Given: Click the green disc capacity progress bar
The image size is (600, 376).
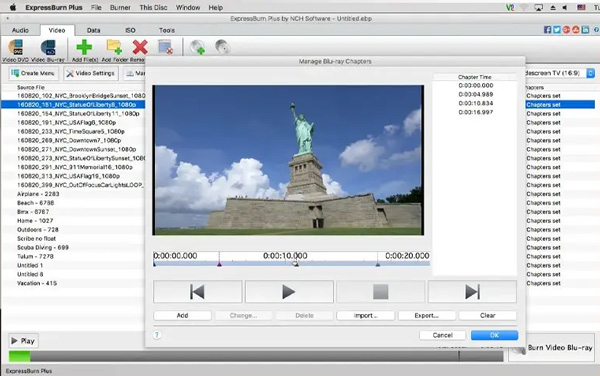Looking at the screenshot, I should point(20,356).
